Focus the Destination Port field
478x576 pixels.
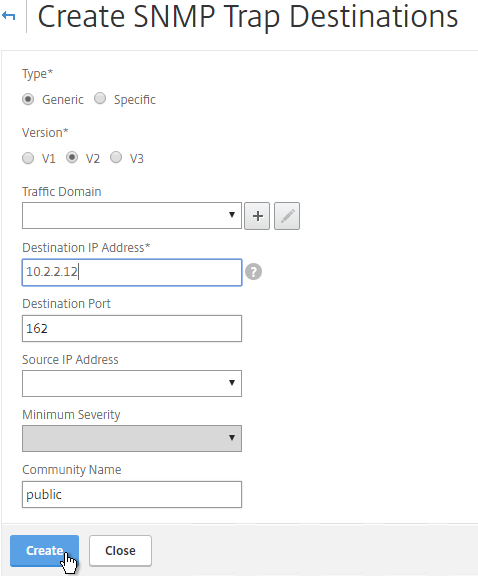[x=132, y=328]
